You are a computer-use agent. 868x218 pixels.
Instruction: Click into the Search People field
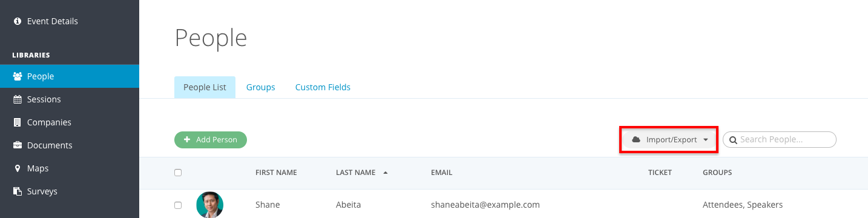click(780, 140)
